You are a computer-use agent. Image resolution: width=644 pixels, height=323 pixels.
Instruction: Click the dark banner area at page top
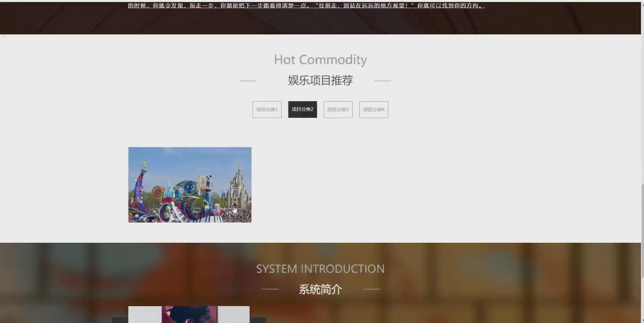pyautogui.click(x=320, y=20)
